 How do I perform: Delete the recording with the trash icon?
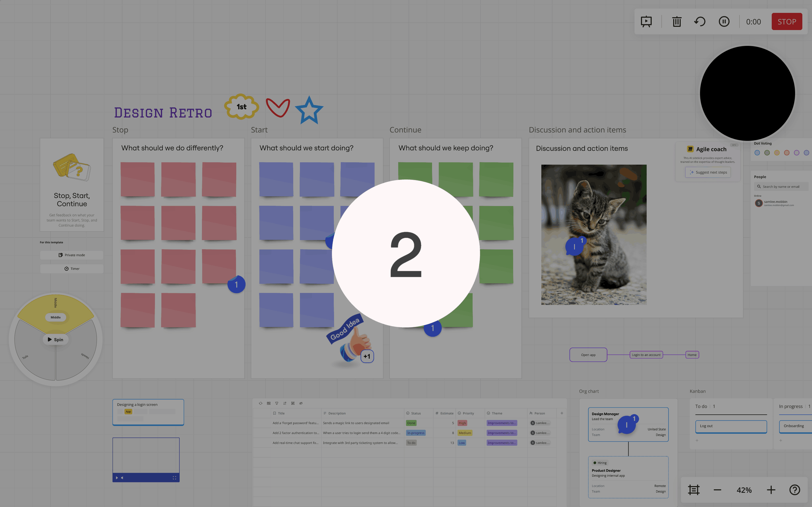click(x=677, y=22)
